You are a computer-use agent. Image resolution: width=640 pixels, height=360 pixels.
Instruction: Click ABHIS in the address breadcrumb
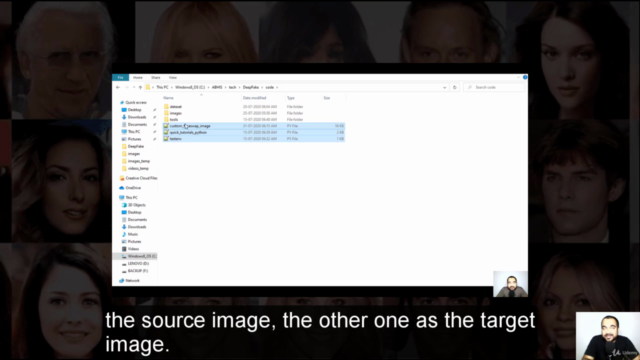click(x=217, y=87)
